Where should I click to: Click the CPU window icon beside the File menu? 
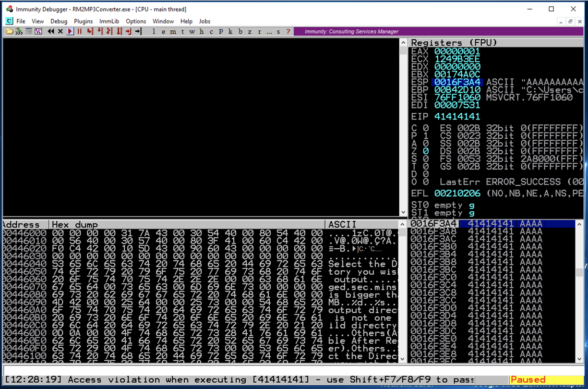click(x=9, y=21)
